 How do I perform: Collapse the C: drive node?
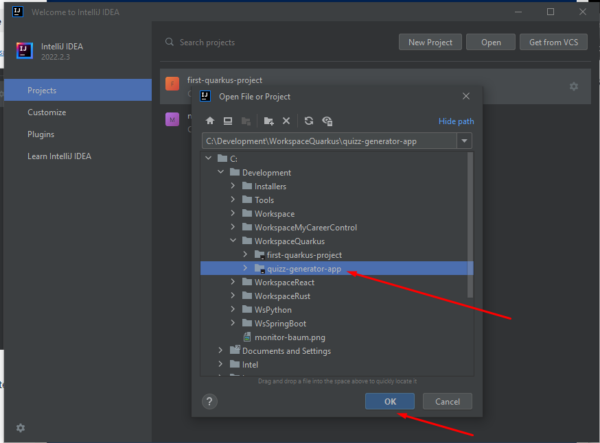(x=209, y=158)
